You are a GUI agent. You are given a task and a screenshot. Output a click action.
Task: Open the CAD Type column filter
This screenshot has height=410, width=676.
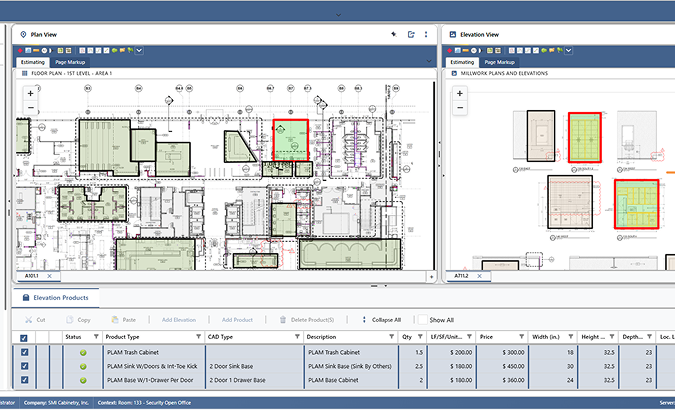[x=297, y=337]
